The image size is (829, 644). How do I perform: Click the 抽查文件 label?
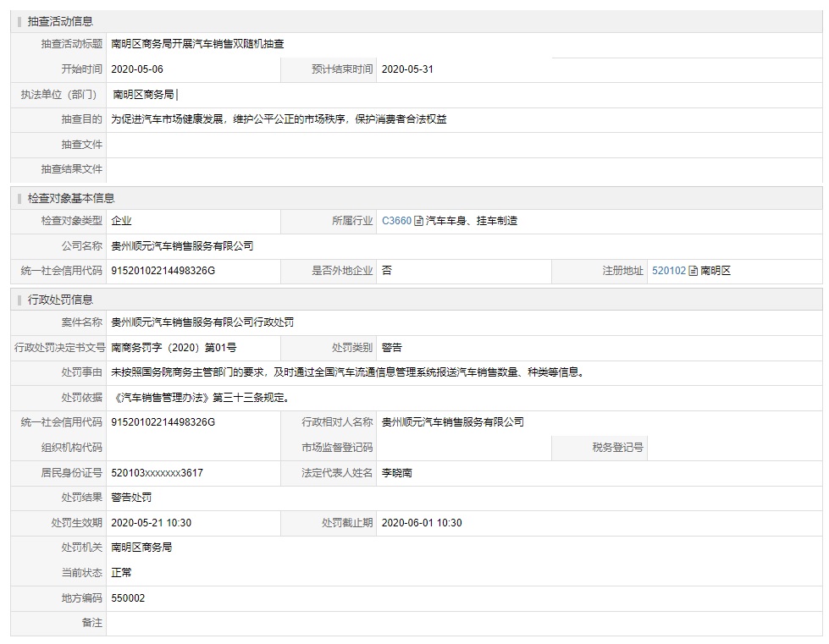click(81, 145)
